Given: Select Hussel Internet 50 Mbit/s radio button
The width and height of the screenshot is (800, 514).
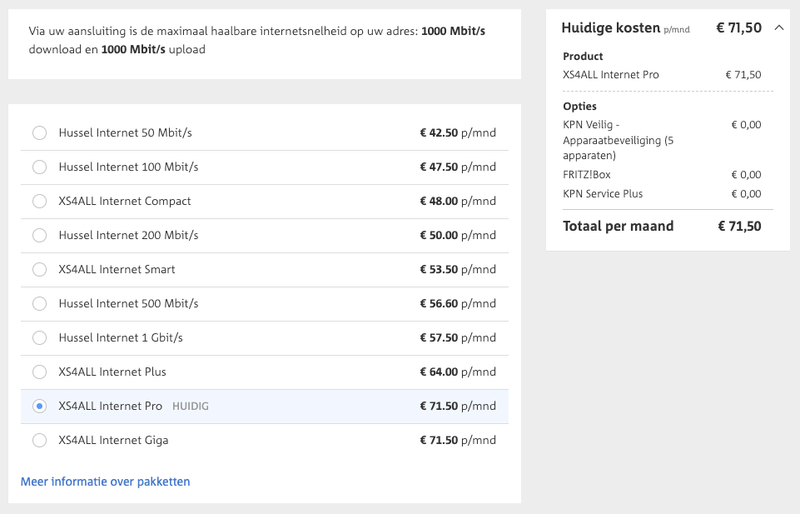Looking at the screenshot, I should (x=39, y=133).
